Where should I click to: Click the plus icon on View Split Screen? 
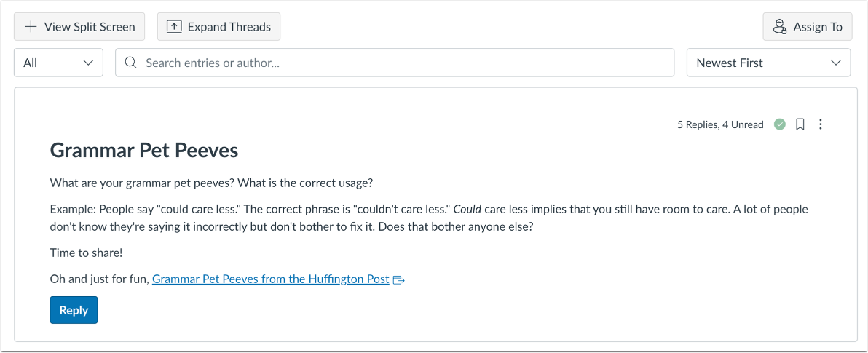pyautogui.click(x=31, y=27)
